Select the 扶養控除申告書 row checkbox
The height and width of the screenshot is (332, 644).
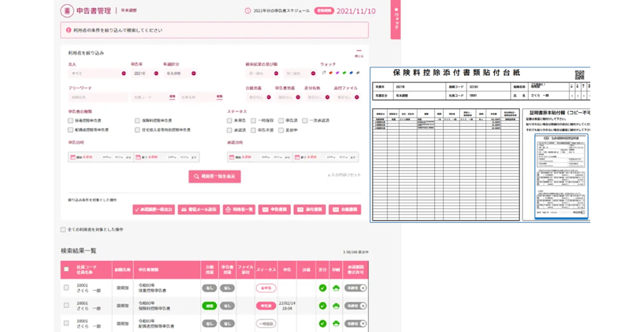pyautogui.click(x=67, y=288)
